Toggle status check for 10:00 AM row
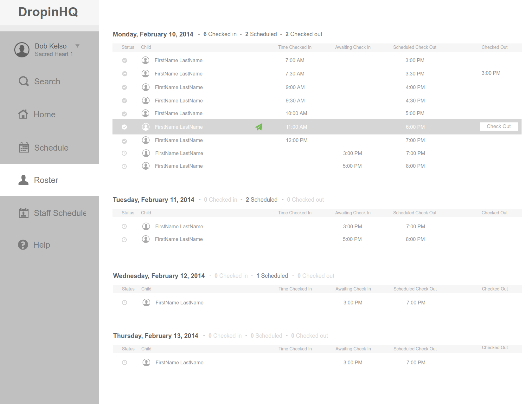Viewport: 532px width, 404px height. (125, 114)
